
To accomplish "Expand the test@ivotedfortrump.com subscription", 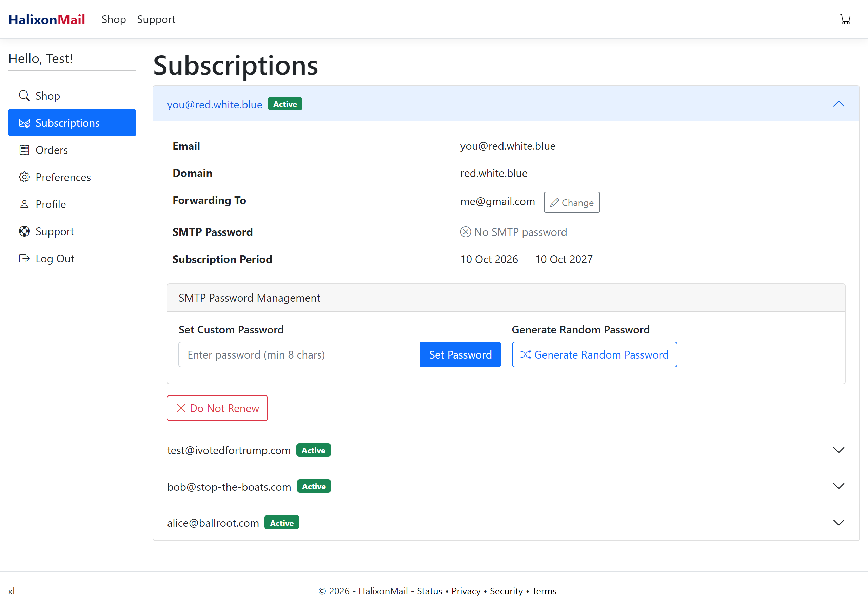I will click(x=506, y=450).
